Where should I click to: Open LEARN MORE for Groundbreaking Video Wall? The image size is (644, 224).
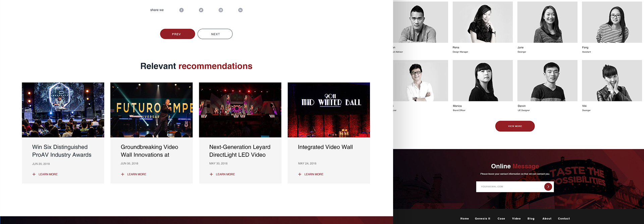tap(137, 174)
